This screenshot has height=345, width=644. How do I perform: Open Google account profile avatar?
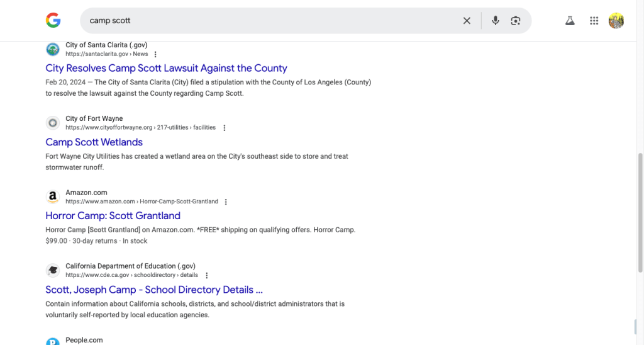[616, 21]
